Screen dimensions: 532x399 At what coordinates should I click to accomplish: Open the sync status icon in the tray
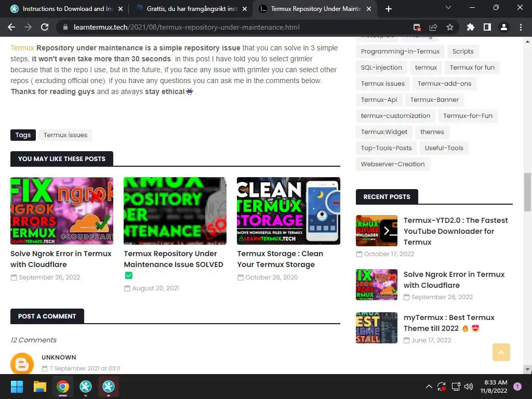[442, 387]
